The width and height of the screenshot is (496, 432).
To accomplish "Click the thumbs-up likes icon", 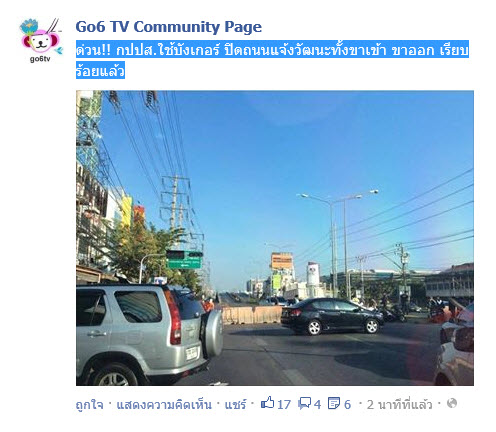I will pyautogui.click(x=267, y=403).
